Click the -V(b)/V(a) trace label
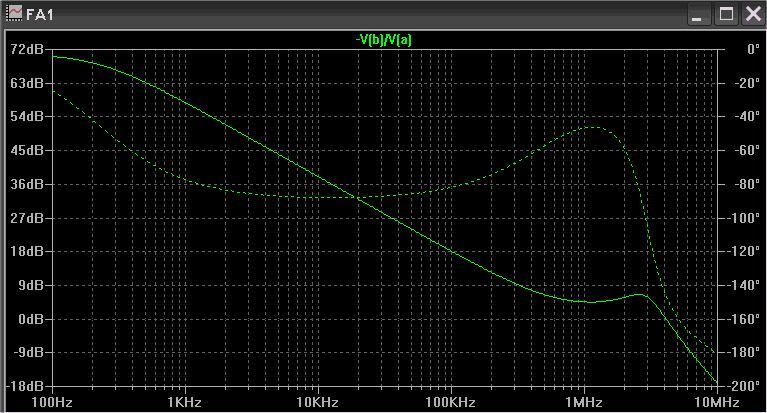This screenshot has width=767, height=413. tap(384, 40)
